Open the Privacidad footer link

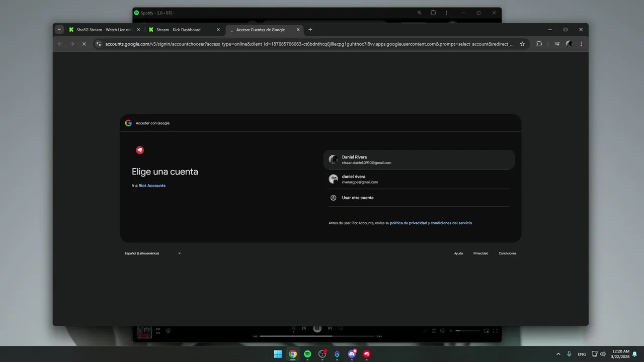point(480,253)
